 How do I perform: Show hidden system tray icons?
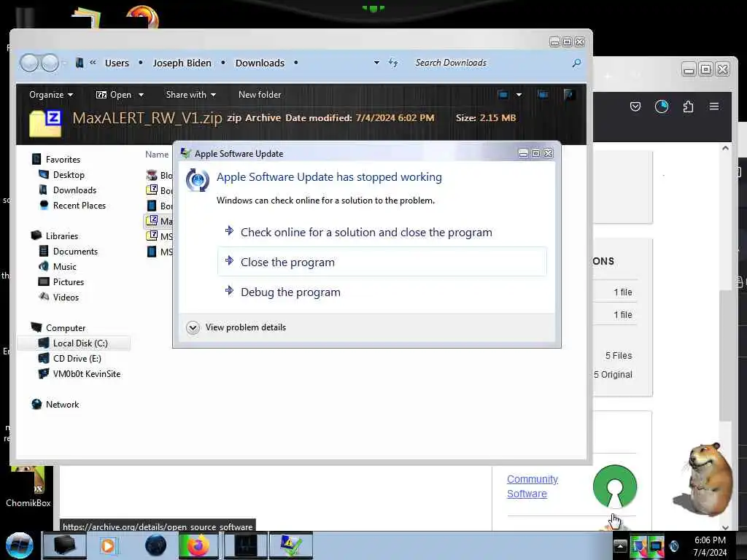tap(620, 545)
